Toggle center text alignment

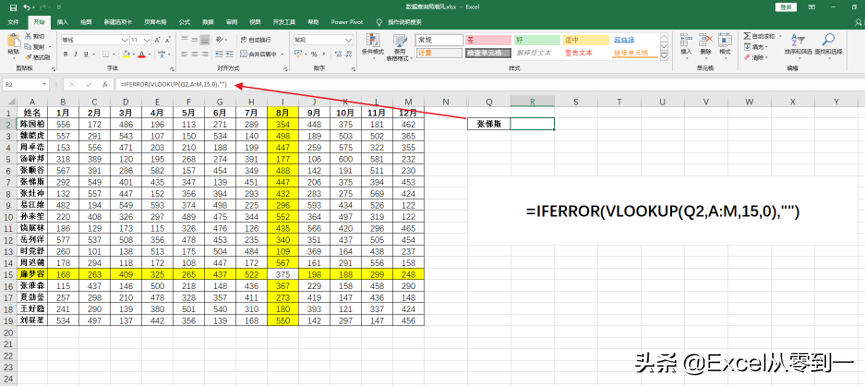pos(194,54)
